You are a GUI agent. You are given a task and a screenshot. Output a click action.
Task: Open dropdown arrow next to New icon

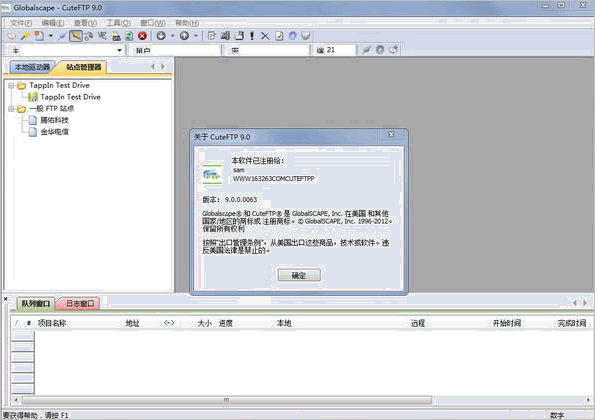51,36
